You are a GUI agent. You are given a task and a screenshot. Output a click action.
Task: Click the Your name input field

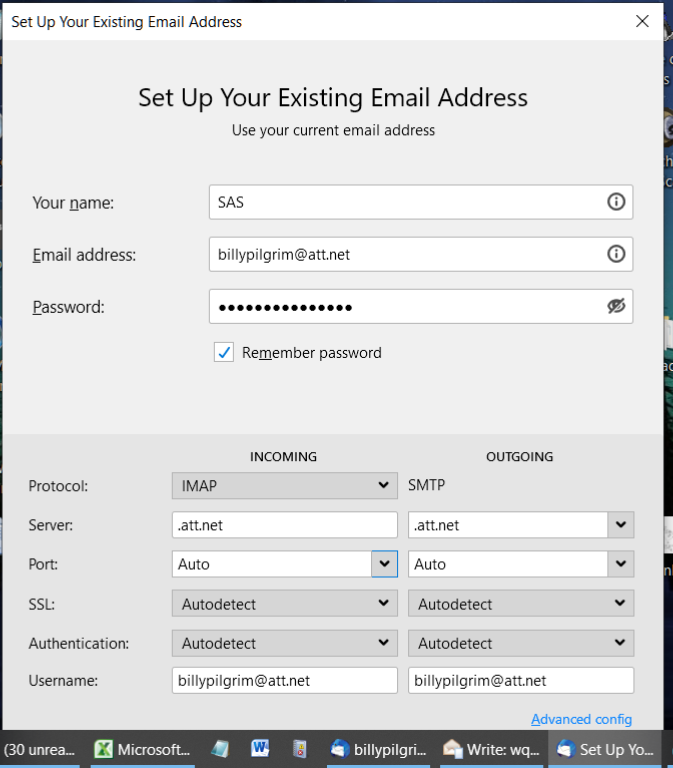tap(405, 202)
